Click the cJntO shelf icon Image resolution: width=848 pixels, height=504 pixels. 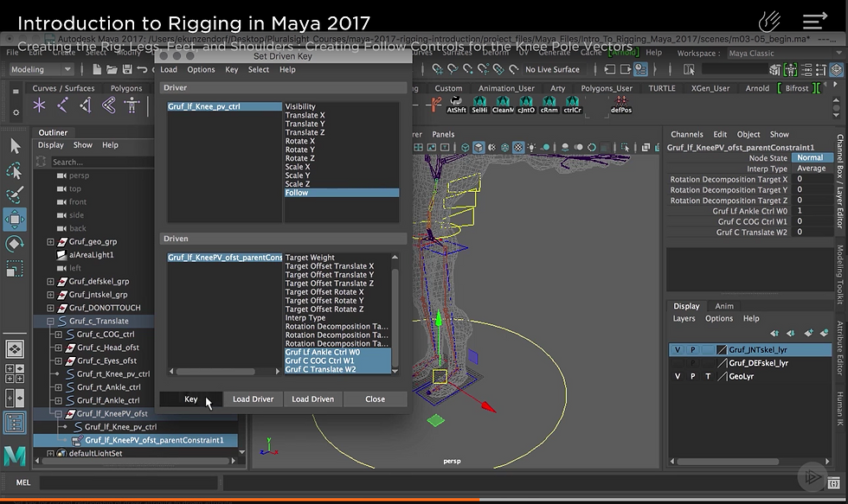[526, 105]
